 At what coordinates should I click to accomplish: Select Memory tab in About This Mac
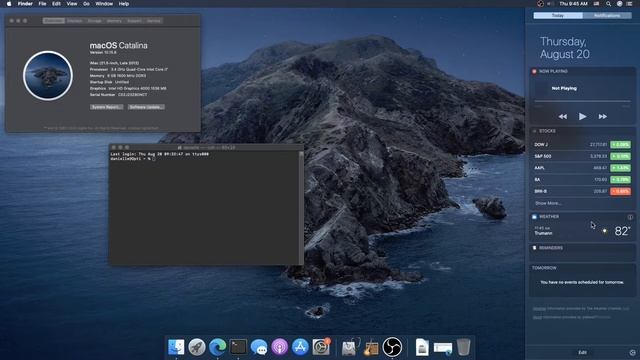(114, 20)
